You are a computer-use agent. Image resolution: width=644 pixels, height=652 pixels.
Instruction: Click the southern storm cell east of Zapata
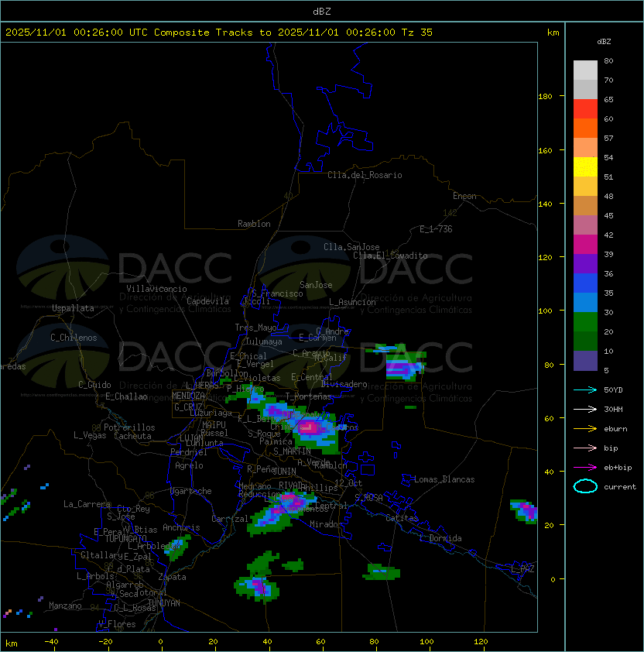258,587
